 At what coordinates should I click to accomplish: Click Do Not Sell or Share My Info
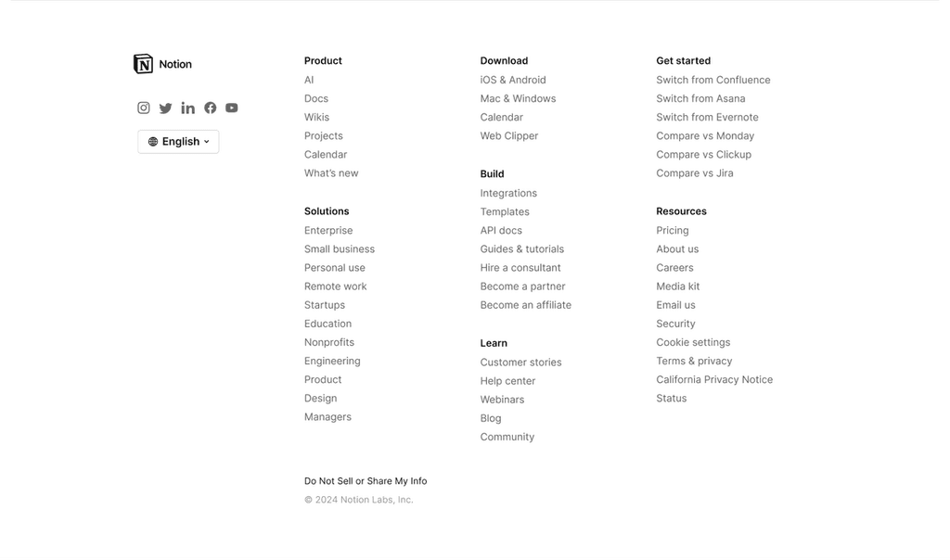click(x=366, y=480)
